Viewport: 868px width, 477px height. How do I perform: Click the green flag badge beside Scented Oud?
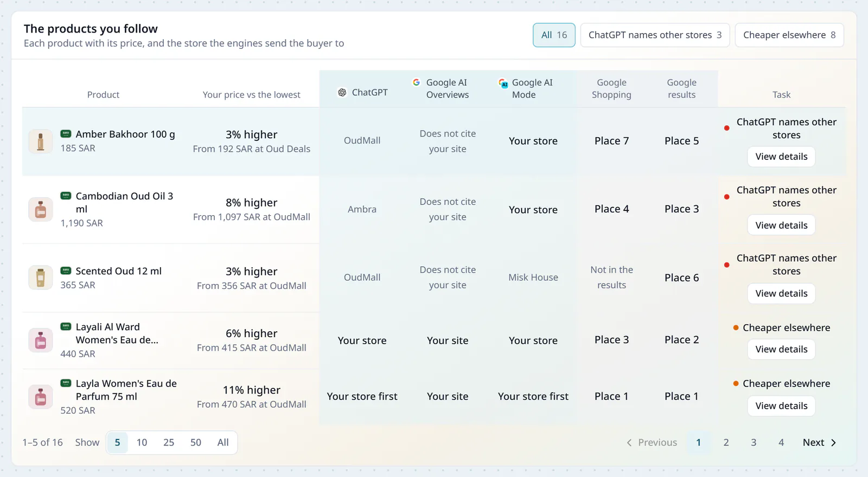click(66, 270)
